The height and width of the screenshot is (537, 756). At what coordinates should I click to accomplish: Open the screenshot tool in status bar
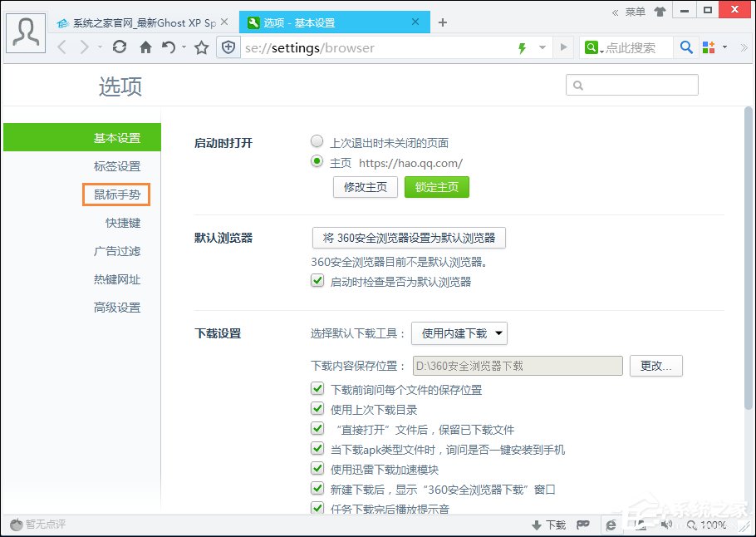[x=640, y=525]
